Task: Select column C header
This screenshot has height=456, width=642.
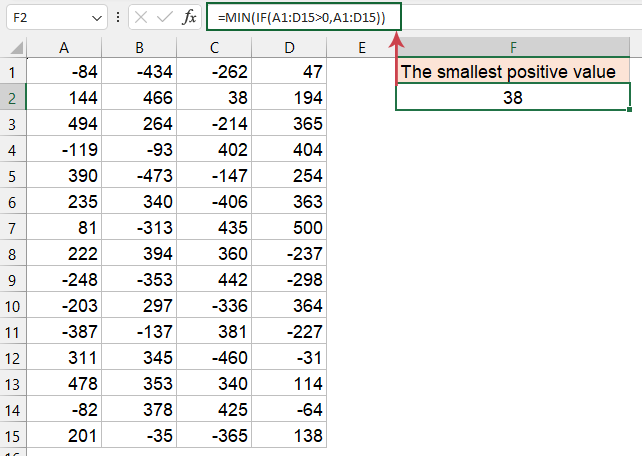Action: click(214, 48)
